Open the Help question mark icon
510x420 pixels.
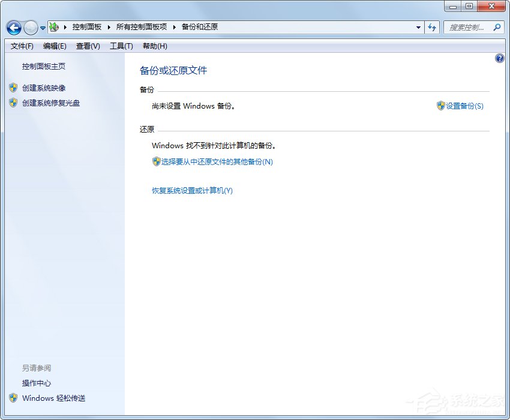click(x=500, y=58)
